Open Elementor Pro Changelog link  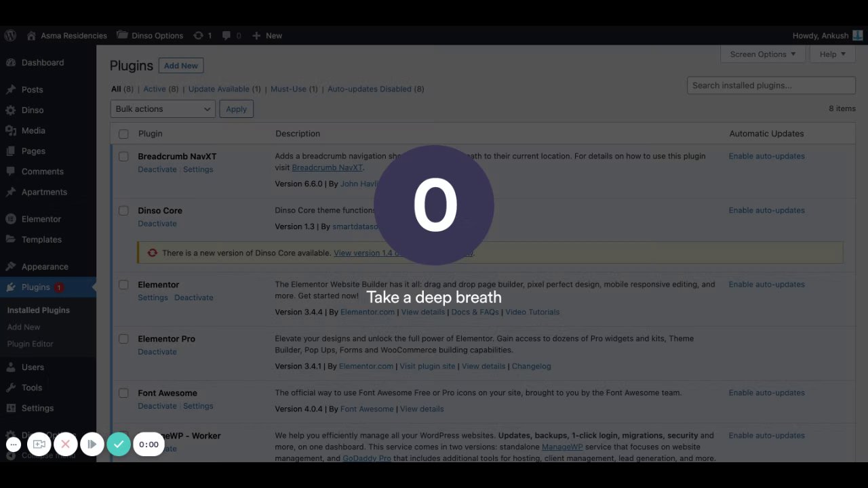pyautogui.click(x=532, y=366)
